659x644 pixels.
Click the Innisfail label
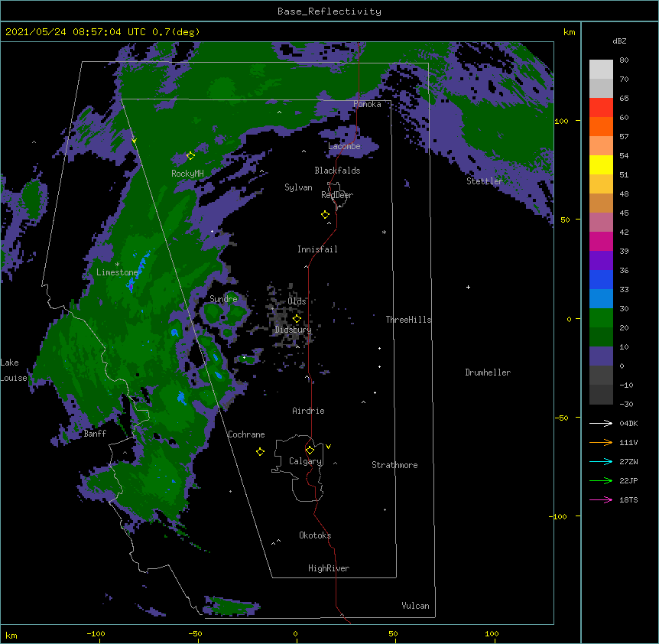tap(317, 249)
